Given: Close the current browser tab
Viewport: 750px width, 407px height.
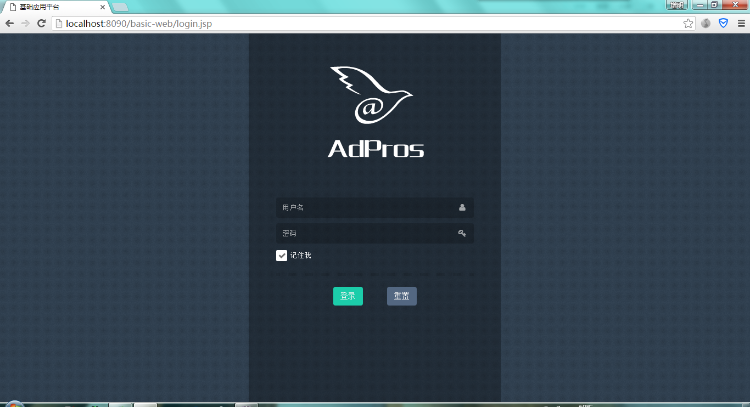Looking at the screenshot, I should pyautogui.click(x=102, y=7).
